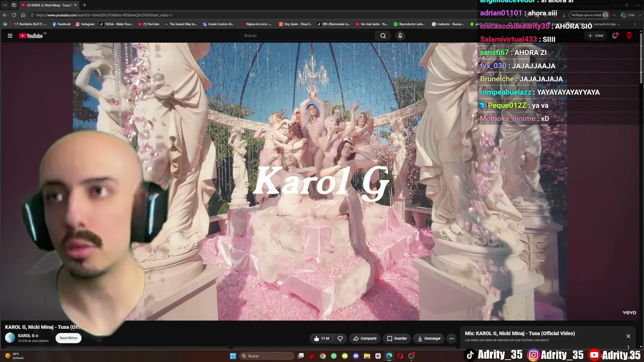
Task: Open the tab search dropdown arrow
Action: [x=5, y=5]
